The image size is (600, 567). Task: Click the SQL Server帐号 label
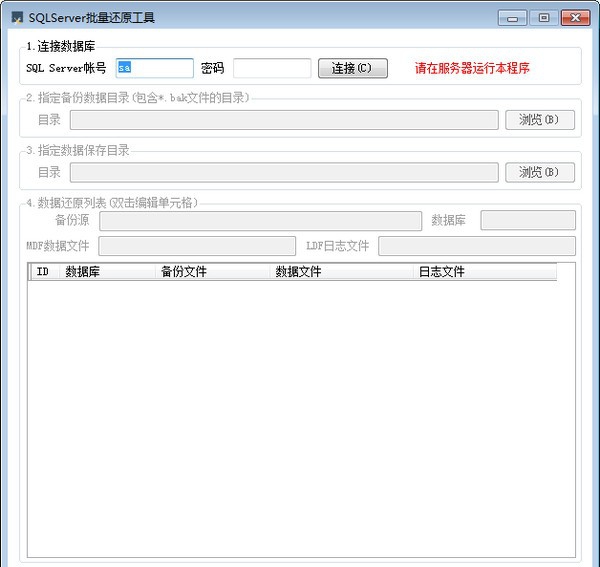point(66,68)
